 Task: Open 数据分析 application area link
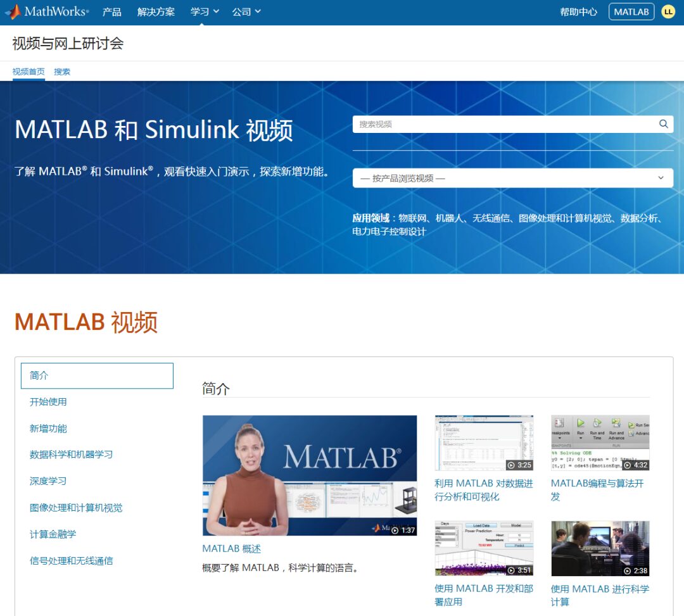pos(638,218)
